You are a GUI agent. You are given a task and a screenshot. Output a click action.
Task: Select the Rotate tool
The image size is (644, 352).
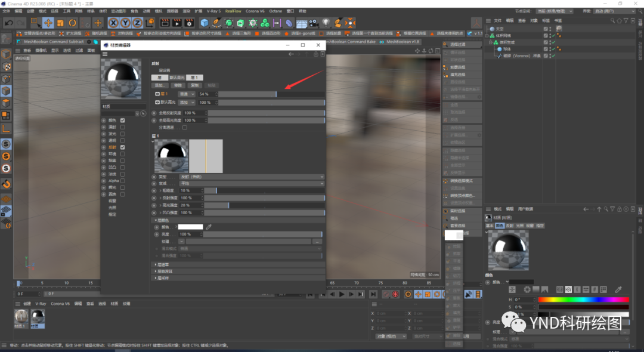click(x=73, y=23)
